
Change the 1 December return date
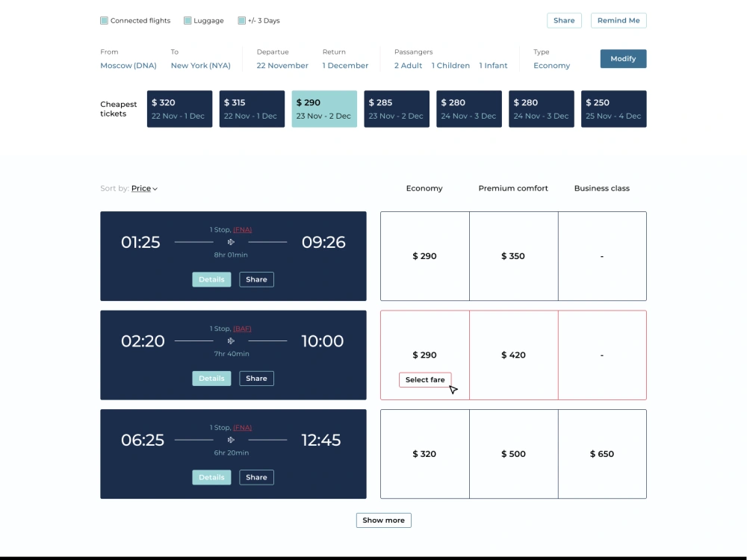tap(345, 66)
